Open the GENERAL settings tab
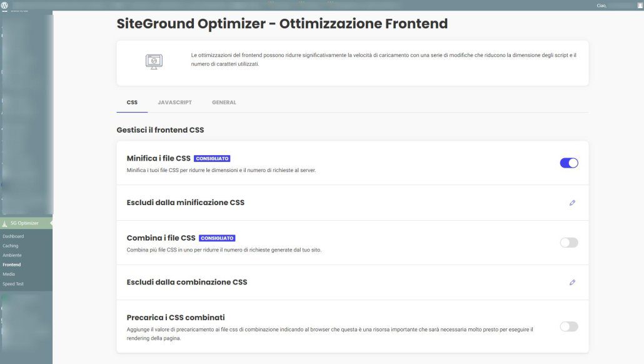Screen dimensions: 644x364 224,102
